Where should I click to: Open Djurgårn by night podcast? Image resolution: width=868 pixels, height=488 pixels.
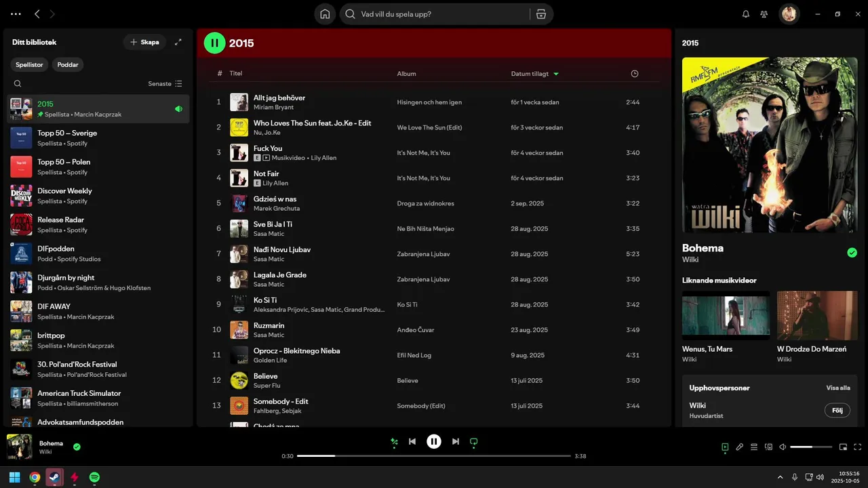click(98, 283)
